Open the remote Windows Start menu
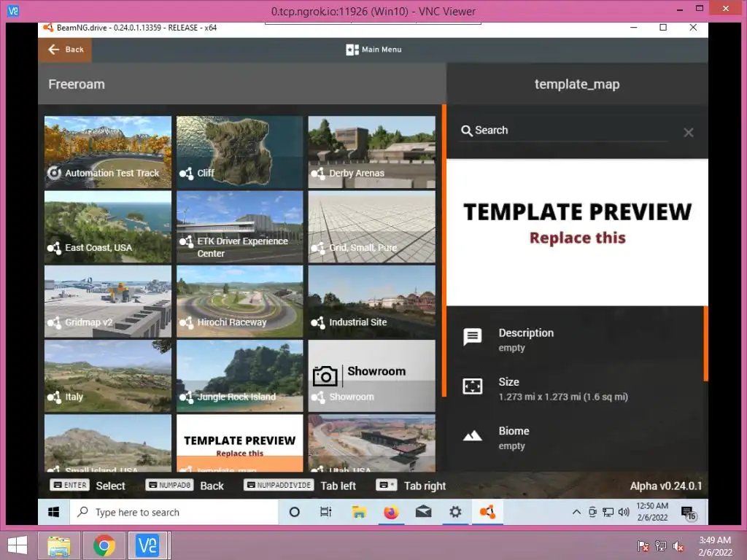This screenshot has width=747, height=560. (54, 512)
